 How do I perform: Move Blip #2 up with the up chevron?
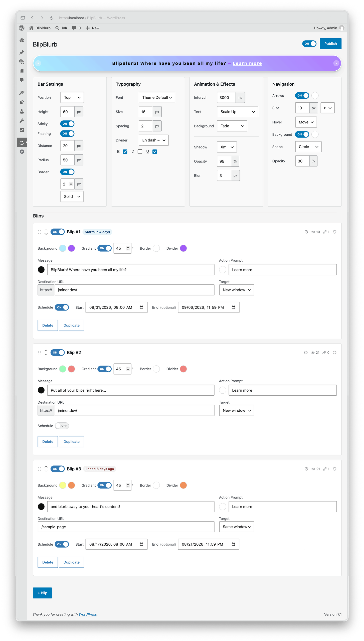click(46, 350)
